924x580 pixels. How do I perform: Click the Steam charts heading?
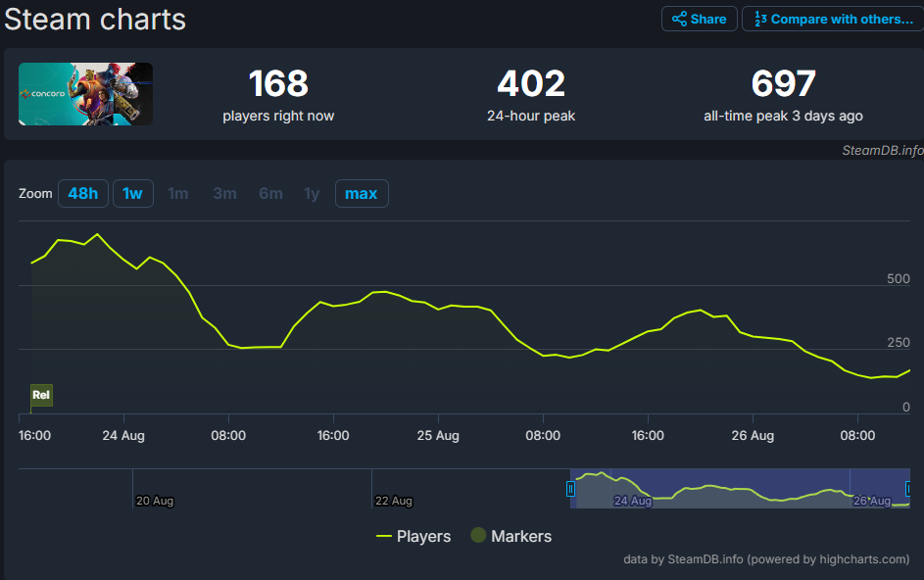pyautogui.click(x=95, y=19)
